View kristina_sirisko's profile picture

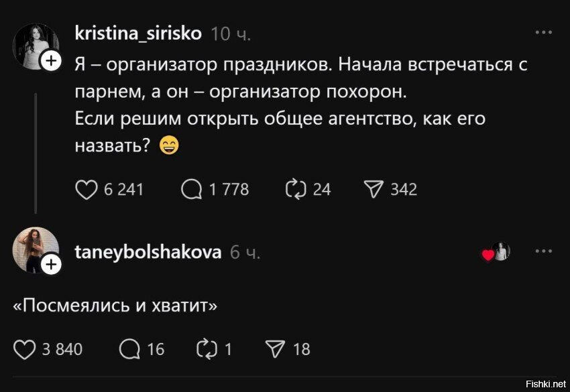tap(35, 46)
